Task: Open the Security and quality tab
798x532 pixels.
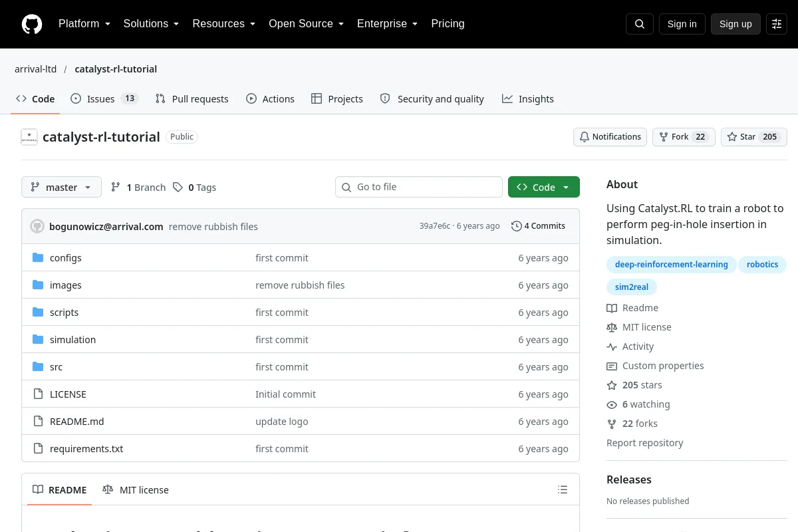Action: point(432,99)
